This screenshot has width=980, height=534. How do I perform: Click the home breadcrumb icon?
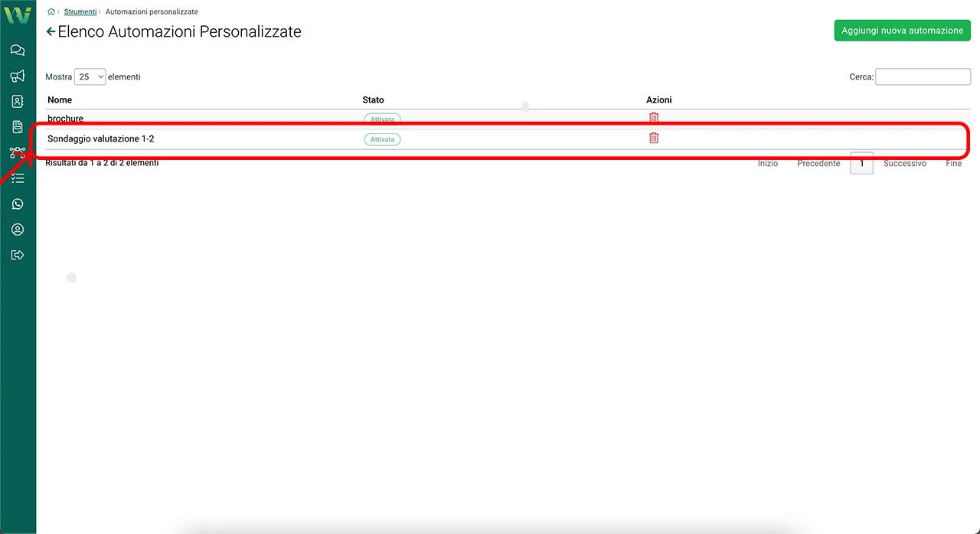(x=51, y=11)
